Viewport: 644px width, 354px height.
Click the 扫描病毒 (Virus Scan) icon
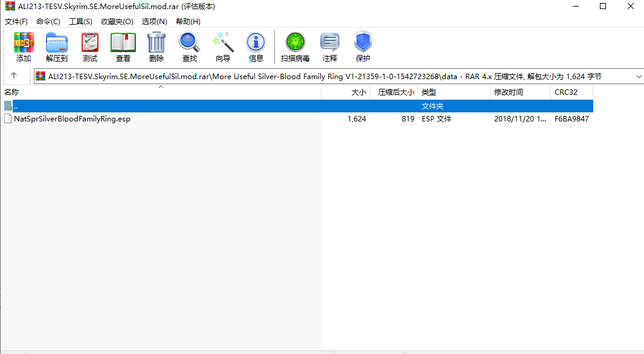tap(295, 47)
